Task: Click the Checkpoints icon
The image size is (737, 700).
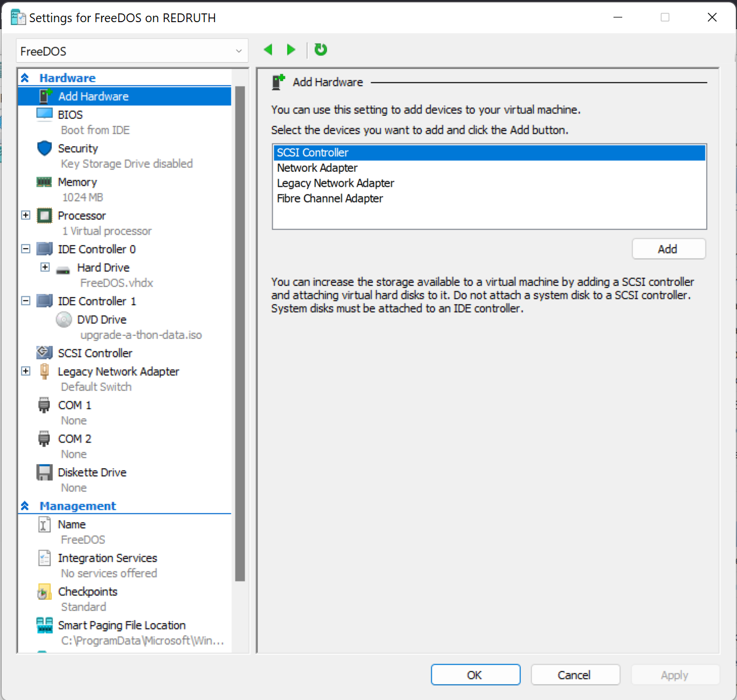Action: coord(44,592)
